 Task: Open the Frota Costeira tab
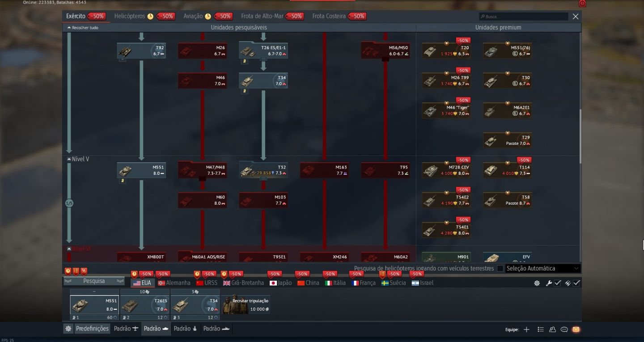coord(329,16)
